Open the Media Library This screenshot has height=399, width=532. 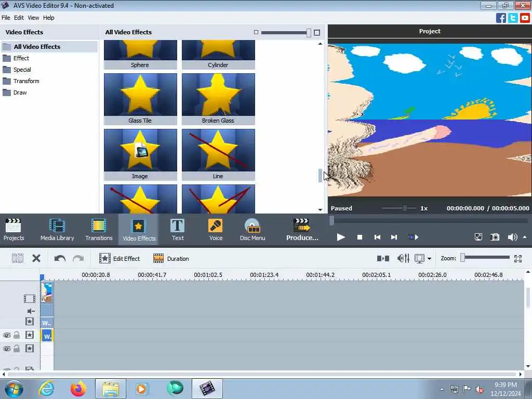click(x=57, y=229)
